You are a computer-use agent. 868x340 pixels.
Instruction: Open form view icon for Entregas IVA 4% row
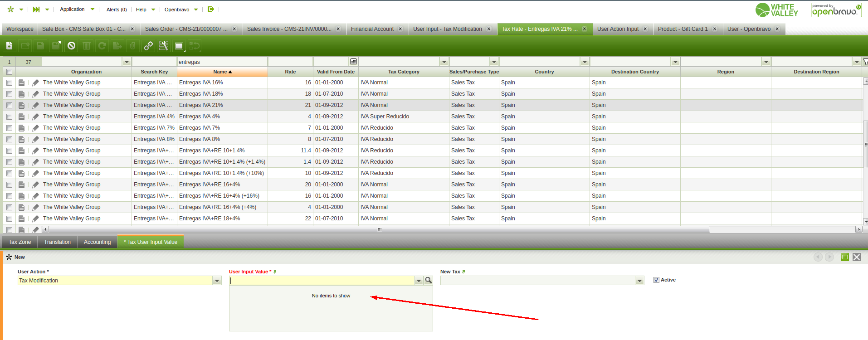coord(21,117)
